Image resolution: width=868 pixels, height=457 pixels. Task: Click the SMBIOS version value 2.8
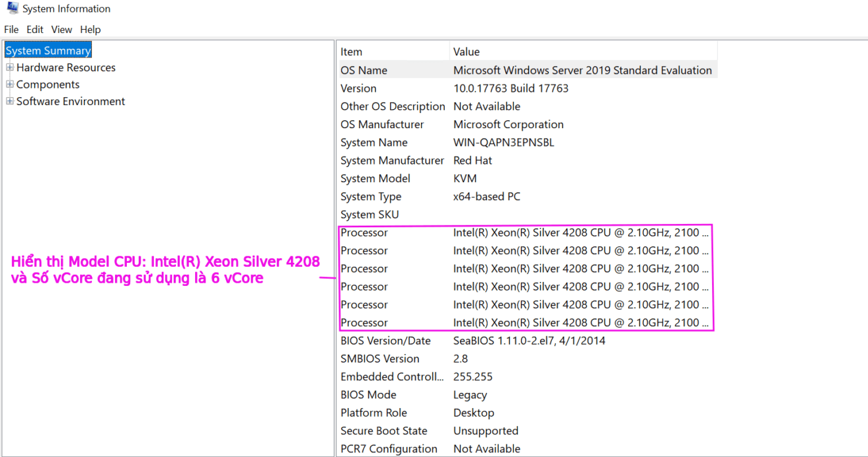pyautogui.click(x=461, y=359)
